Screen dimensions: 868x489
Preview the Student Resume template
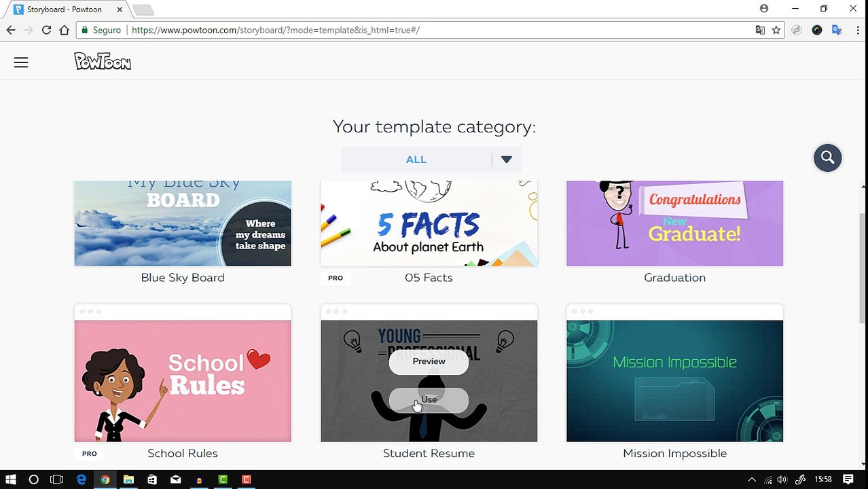coord(429,361)
